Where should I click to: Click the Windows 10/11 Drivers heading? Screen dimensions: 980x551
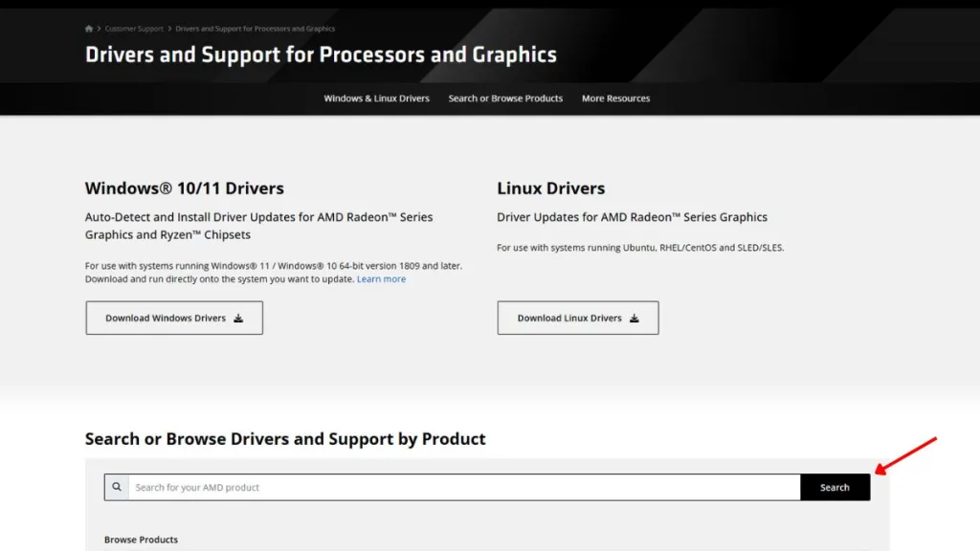coord(185,188)
